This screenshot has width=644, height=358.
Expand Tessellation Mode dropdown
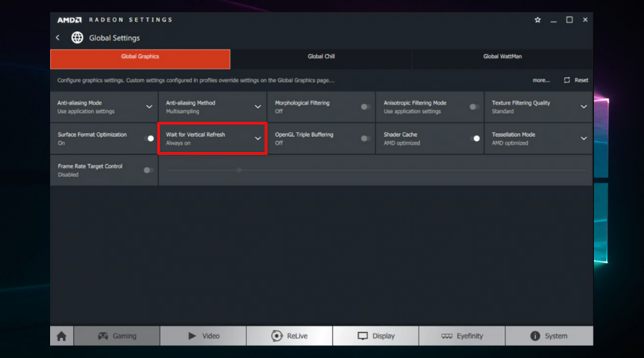click(584, 138)
